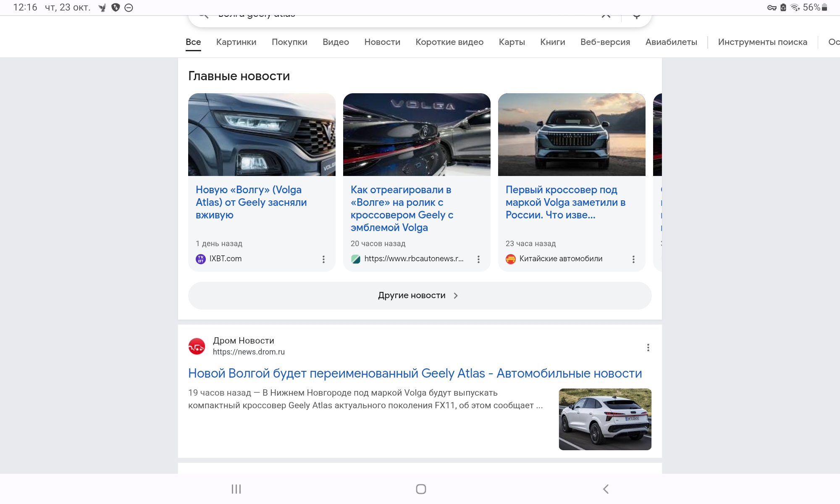Image resolution: width=840 pixels, height=504 pixels.
Task: Open three-dot menu for IXBT.com news card
Action: [323, 259]
